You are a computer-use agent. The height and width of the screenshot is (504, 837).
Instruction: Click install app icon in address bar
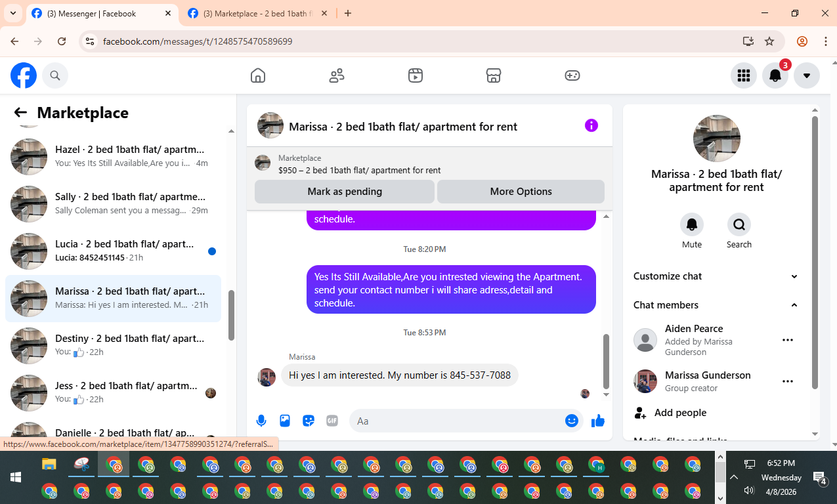coord(748,41)
